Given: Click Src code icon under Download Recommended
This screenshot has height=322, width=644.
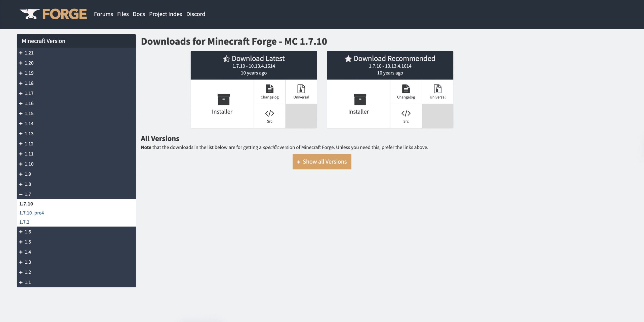Looking at the screenshot, I should 406,113.
